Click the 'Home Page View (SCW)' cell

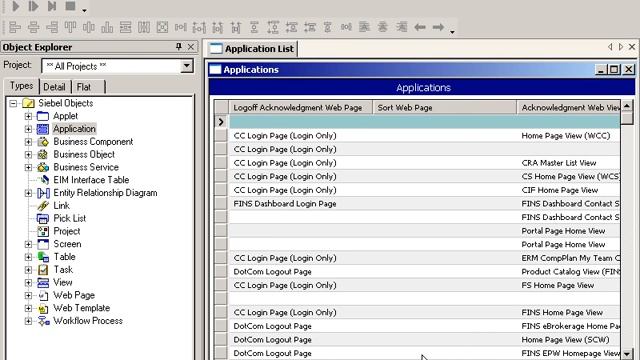tap(569, 340)
